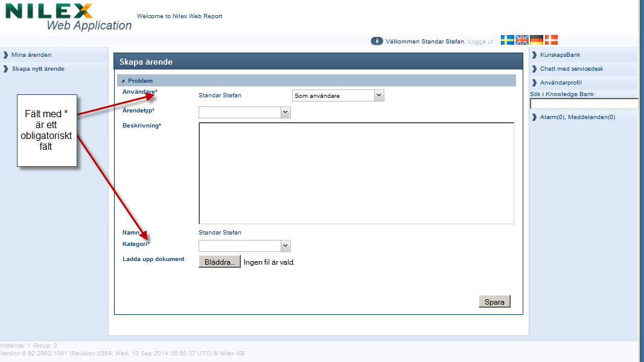Click the NILEX Web Application logo

point(69,17)
